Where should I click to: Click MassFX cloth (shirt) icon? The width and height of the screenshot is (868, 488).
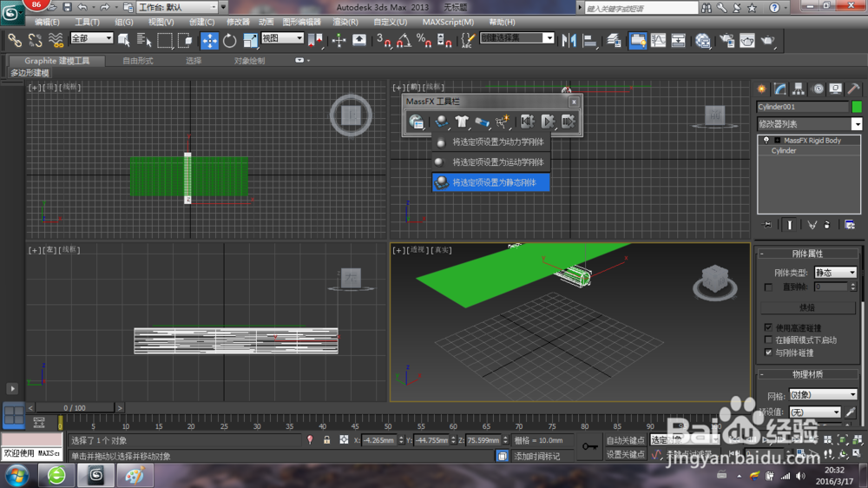click(462, 122)
